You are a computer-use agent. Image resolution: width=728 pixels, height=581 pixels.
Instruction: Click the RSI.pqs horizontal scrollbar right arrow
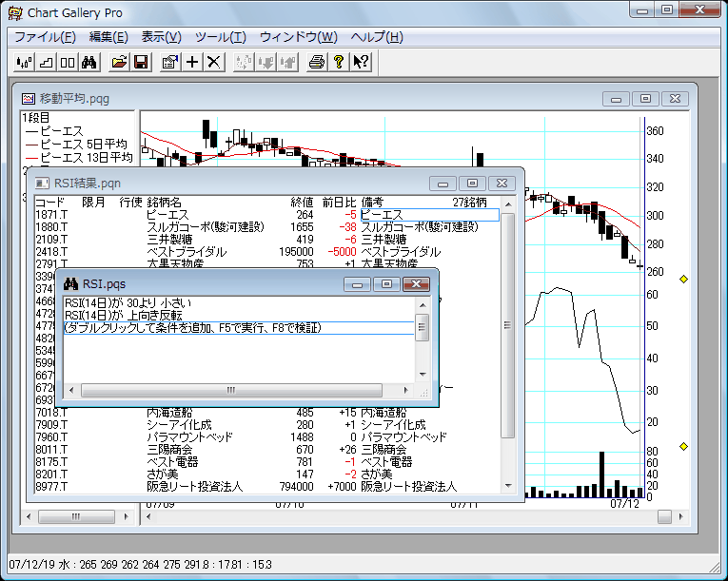tap(407, 390)
